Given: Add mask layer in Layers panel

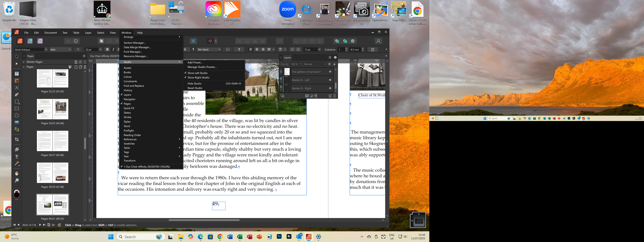Looking at the screenshot, I should coord(307,96).
